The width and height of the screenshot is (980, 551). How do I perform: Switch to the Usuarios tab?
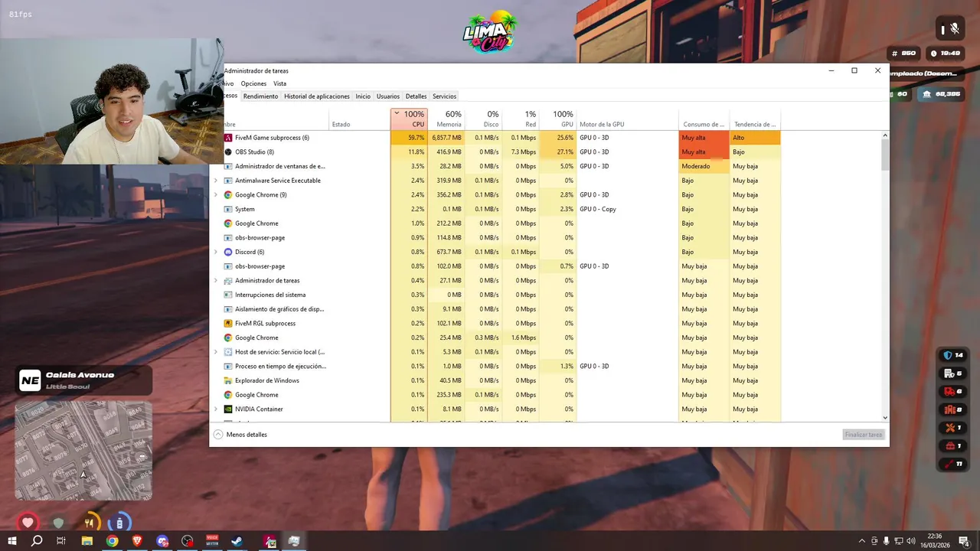pyautogui.click(x=388, y=96)
